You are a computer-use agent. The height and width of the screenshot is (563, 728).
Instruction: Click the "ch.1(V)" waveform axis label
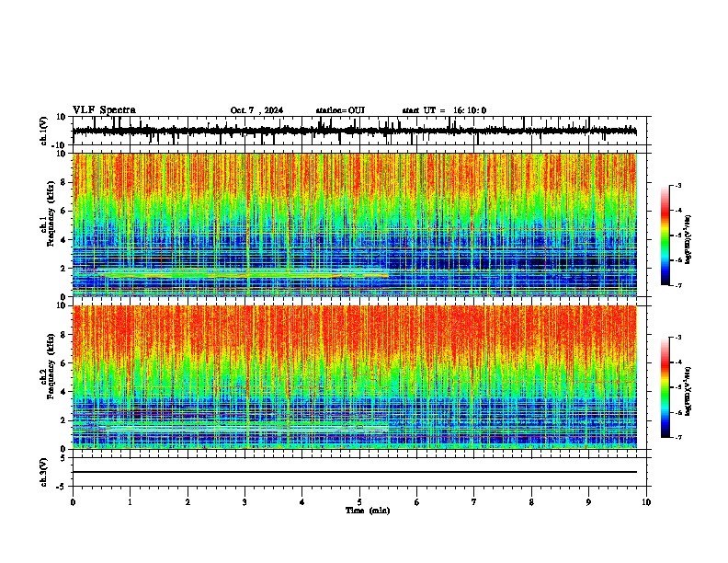(44, 131)
